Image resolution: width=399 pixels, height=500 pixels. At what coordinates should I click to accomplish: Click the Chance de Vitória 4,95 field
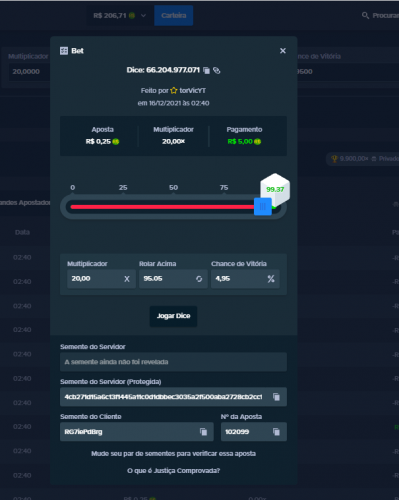245,279
